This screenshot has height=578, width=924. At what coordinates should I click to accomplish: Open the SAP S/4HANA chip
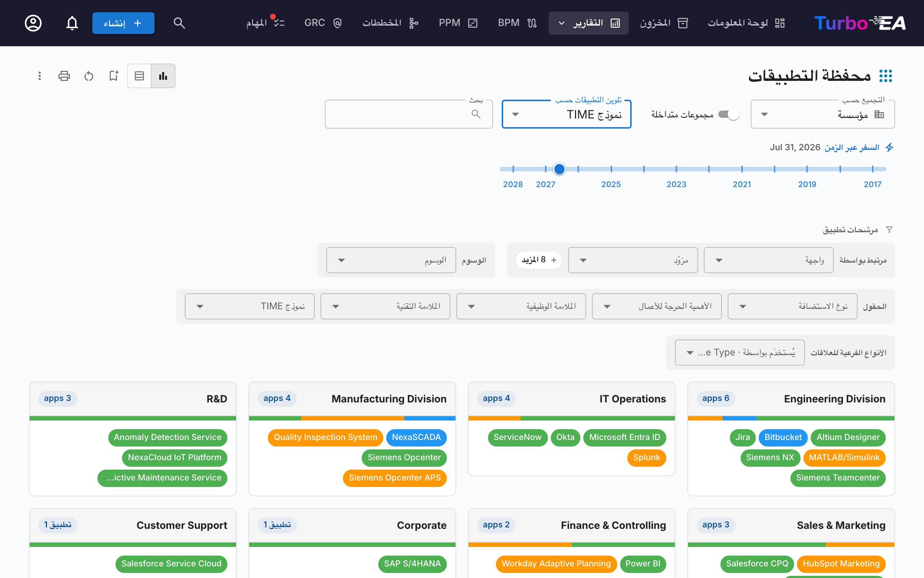[x=412, y=564]
